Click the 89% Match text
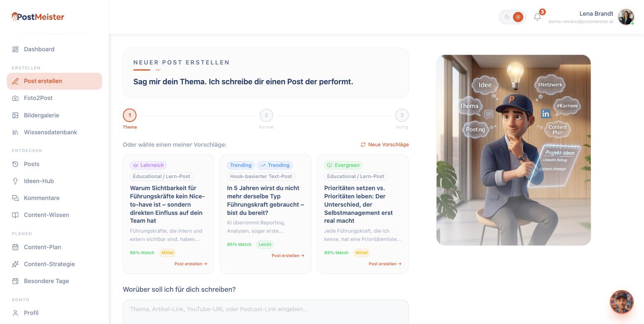This screenshot has height=324, width=644. tap(336, 253)
